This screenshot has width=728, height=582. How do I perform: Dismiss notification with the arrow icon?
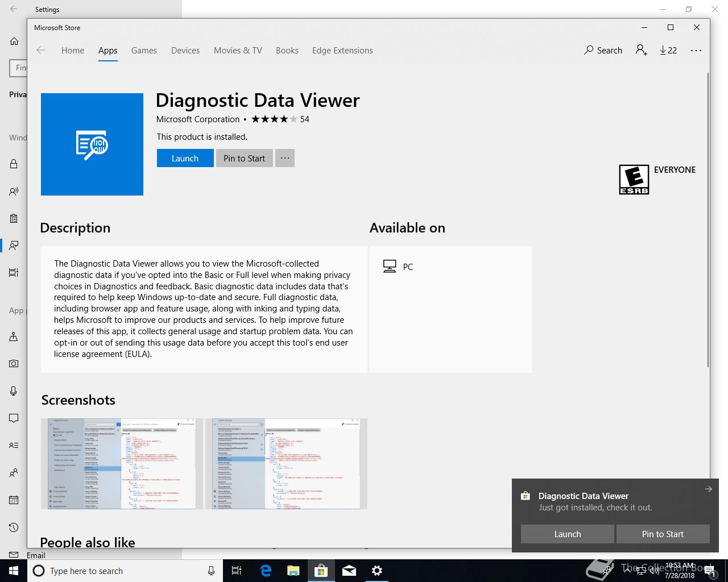point(708,489)
